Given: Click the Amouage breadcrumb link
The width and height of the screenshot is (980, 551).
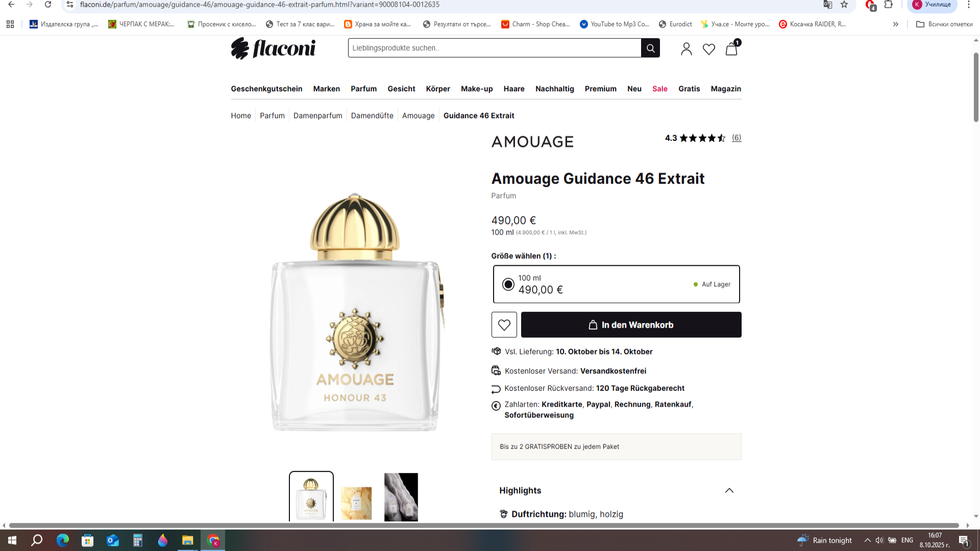Looking at the screenshot, I should click(419, 116).
